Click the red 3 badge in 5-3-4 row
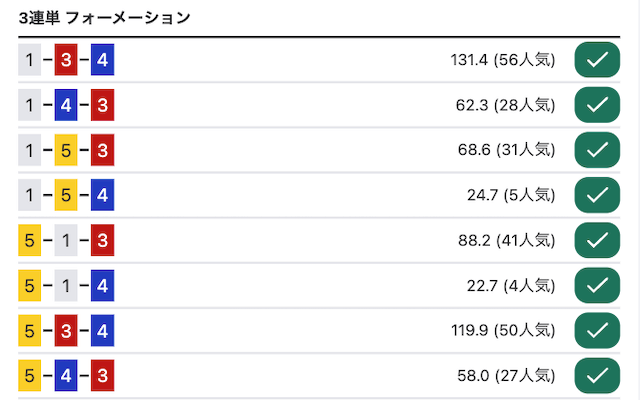Screen dimensions: 640x400 pyautogui.click(x=66, y=330)
